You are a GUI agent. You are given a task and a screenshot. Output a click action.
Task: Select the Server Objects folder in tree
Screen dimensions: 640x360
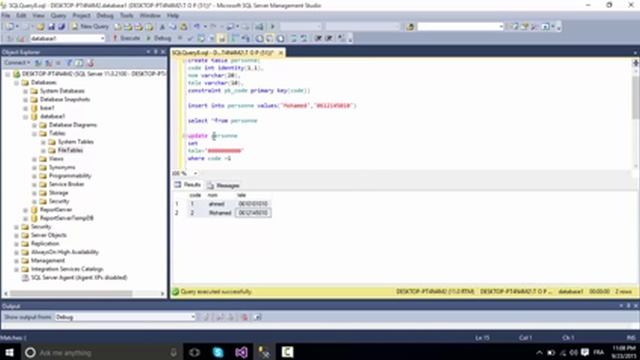tap(49, 235)
